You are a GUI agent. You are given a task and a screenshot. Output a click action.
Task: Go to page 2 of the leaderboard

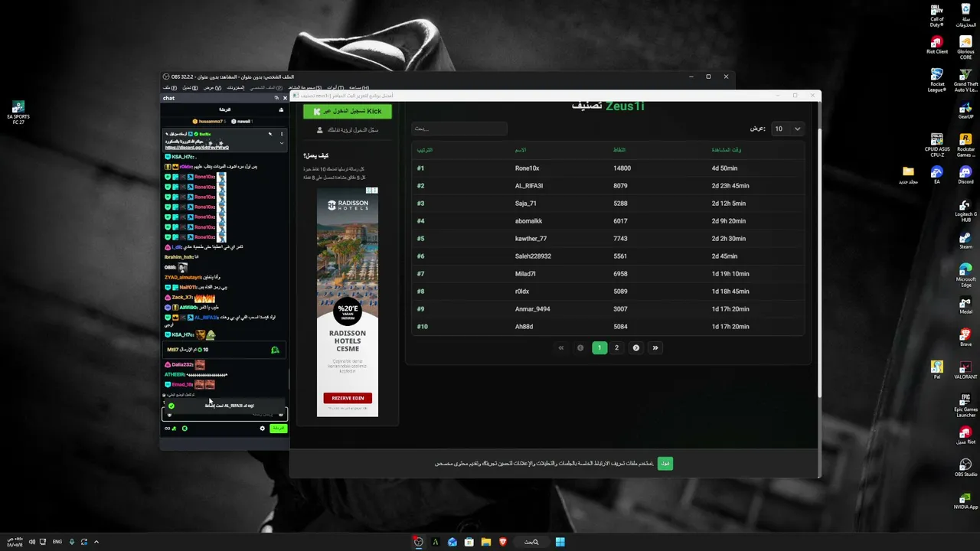coord(616,347)
